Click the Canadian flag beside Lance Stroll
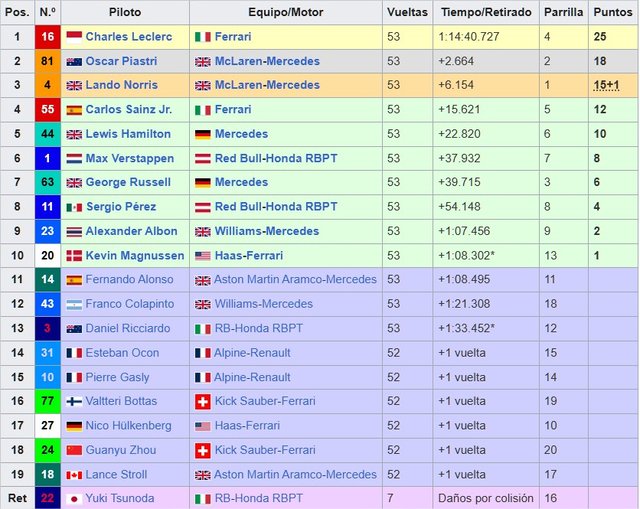640x509 pixels. tap(74, 475)
